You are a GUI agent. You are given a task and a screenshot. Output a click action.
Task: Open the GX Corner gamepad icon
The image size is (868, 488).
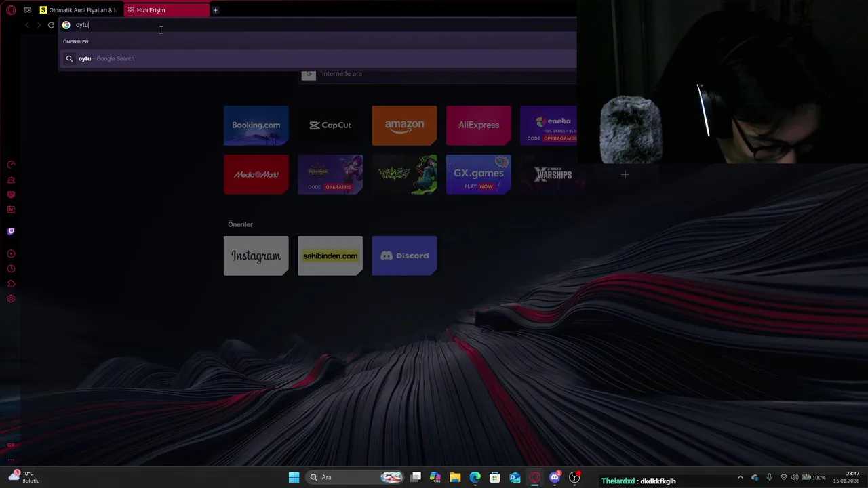27,10
